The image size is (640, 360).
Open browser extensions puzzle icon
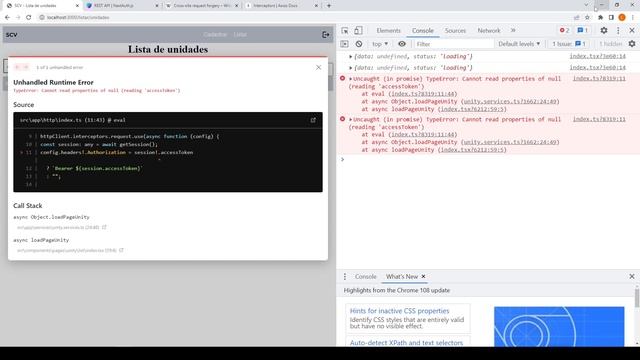[x=600, y=18]
